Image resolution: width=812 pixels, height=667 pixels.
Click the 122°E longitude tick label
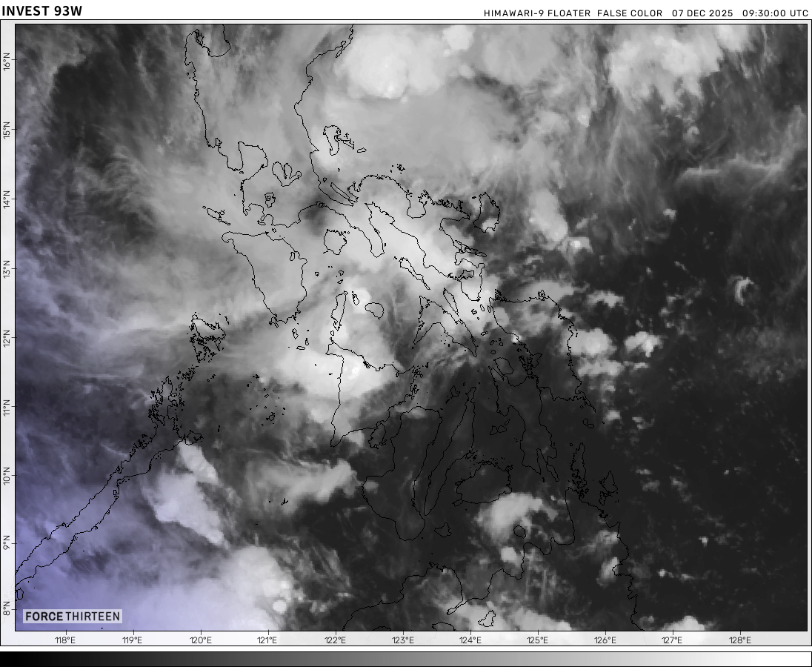[x=335, y=640]
